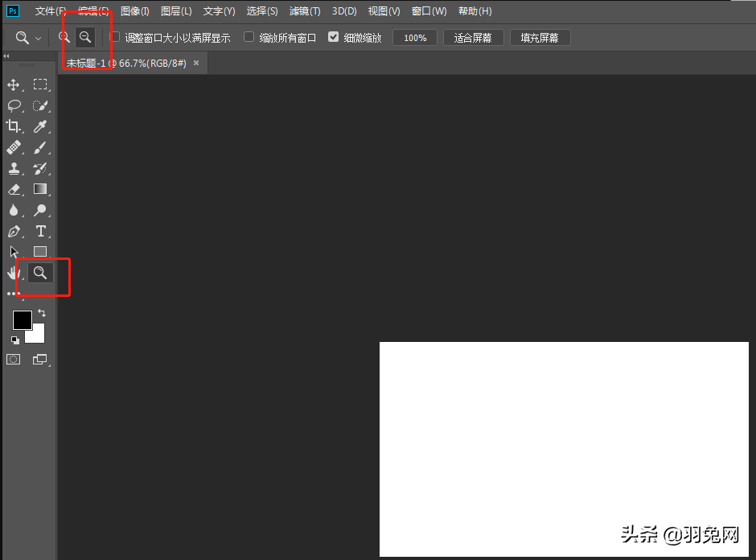Click the black foreground color swatch
Screen dimensions: 756x560
pos(22,320)
